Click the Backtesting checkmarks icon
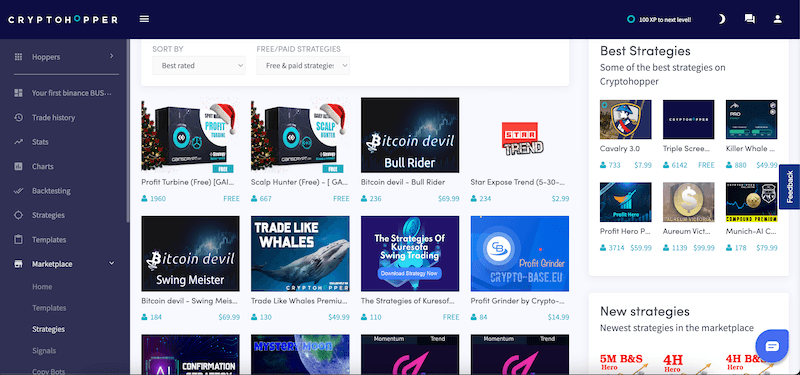Viewport: 800px width, 375px height. pyautogui.click(x=19, y=191)
